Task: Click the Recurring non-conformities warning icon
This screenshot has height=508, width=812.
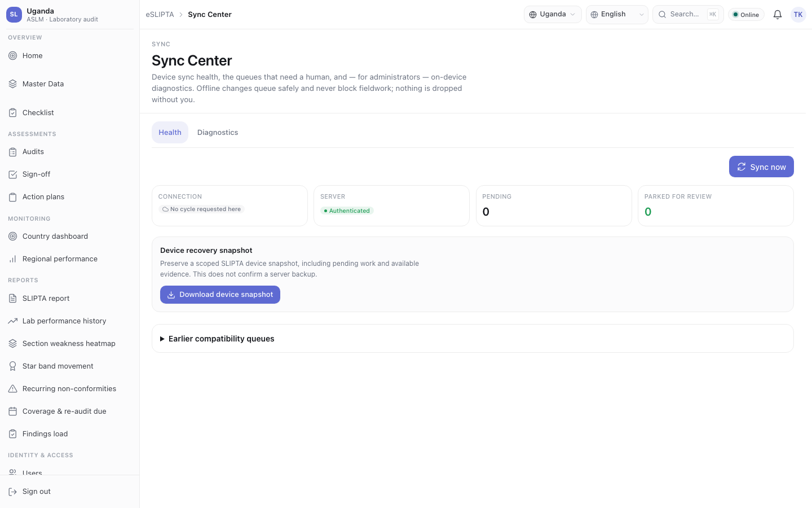Action: tap(12, 388)
